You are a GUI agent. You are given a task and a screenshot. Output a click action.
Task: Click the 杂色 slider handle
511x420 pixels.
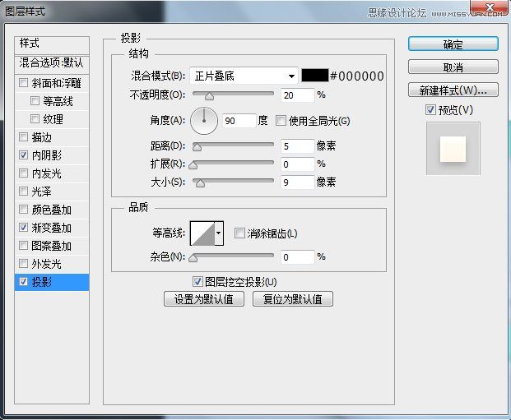pos(193,258)
